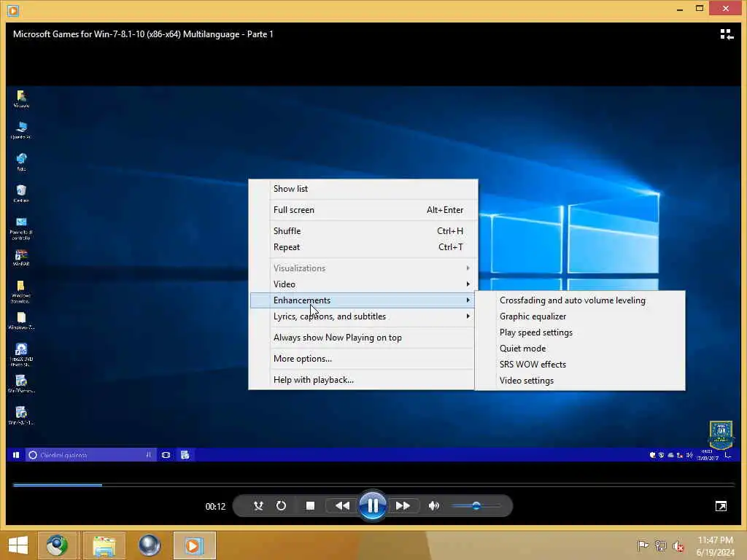The width and height of the screenshot is (747, 560).
Task: Select Quiet mode
Action: point(580,349)
